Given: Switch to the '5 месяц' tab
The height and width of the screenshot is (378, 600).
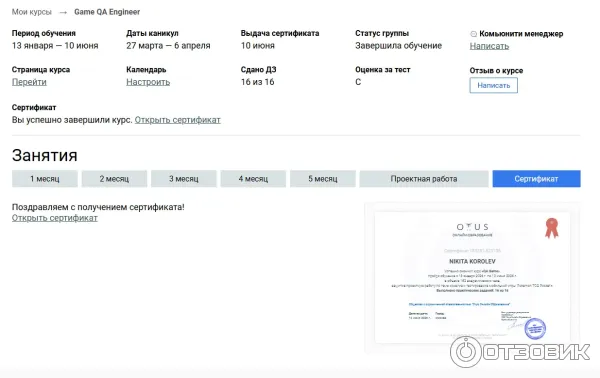Looking at the screenshot, I should point(323,179).
